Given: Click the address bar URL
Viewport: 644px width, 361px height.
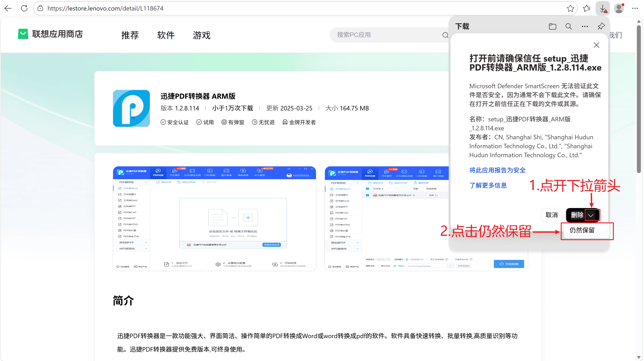Looking at the screenshot, I should (105, 8).
